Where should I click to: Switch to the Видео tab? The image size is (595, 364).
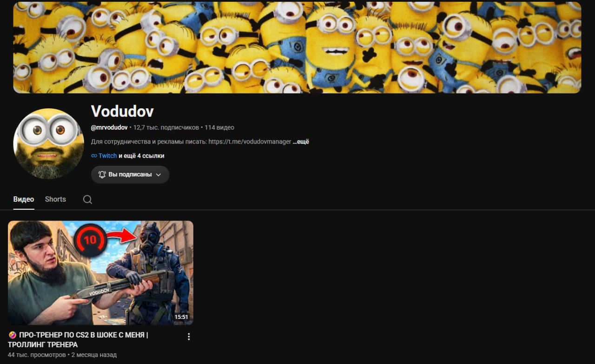tap(24, 199)
